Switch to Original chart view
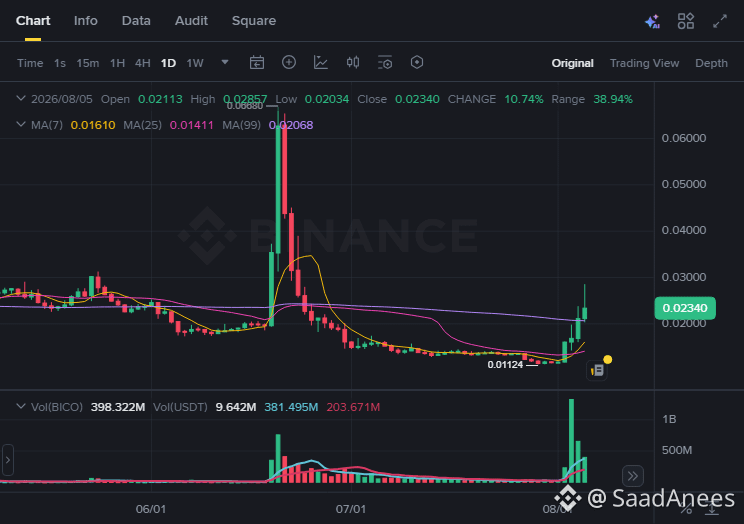 pos(572,63)
